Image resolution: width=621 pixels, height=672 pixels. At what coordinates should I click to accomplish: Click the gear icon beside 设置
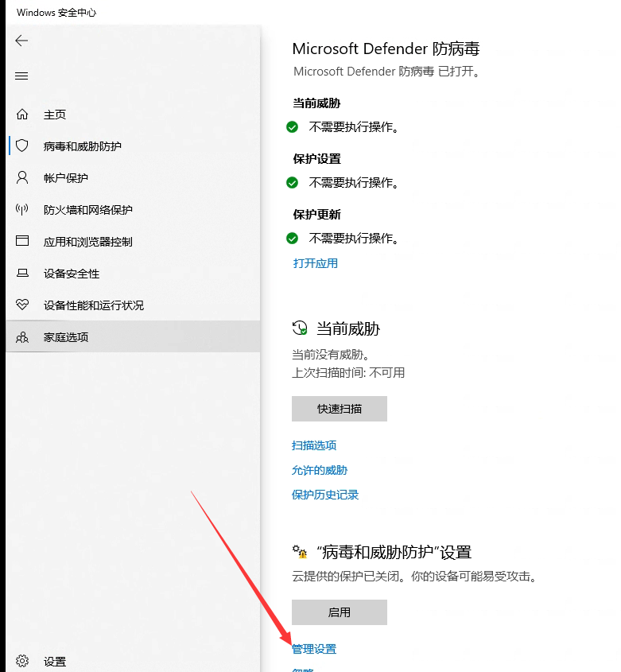22,661
